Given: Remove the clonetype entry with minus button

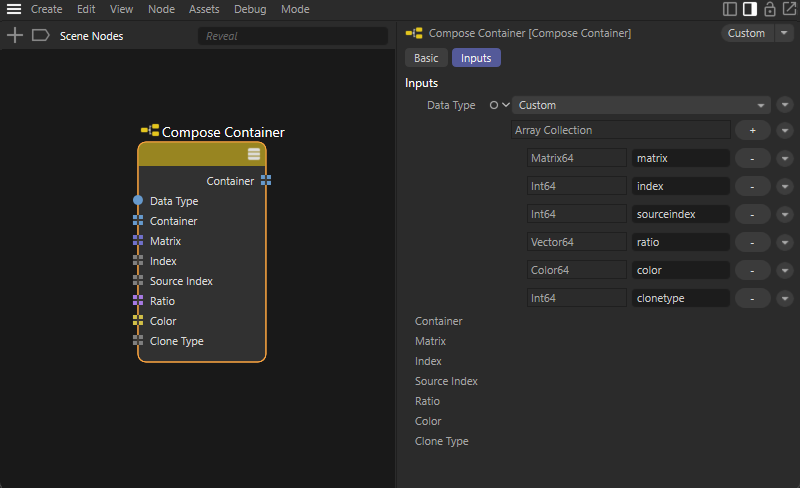Looking at the screenshot, I should coord(752,298).
